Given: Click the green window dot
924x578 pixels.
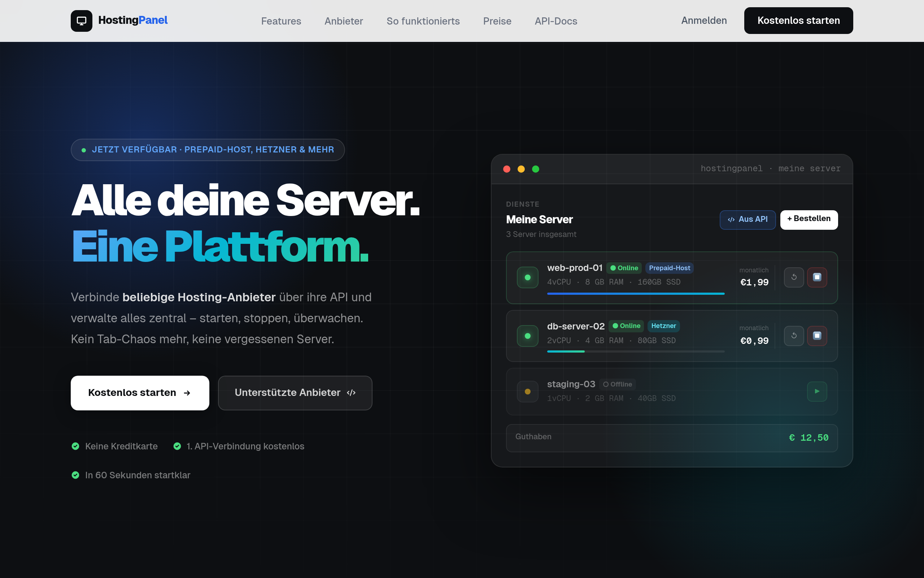Looking at the screenshot, I should click(x=536, y=169).
